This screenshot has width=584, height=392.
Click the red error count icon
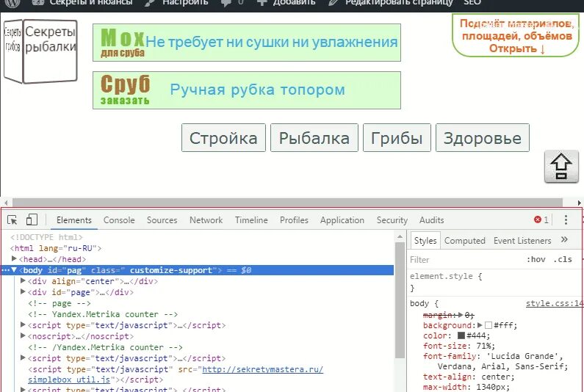(538, 219)
